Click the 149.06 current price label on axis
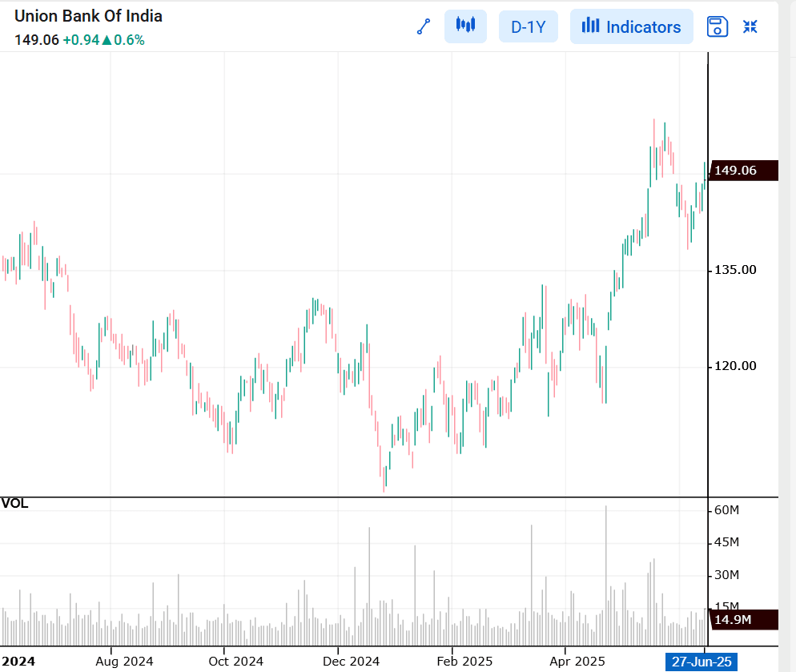The width and height of the screenshot is (796, 672). tap(744, 170)
